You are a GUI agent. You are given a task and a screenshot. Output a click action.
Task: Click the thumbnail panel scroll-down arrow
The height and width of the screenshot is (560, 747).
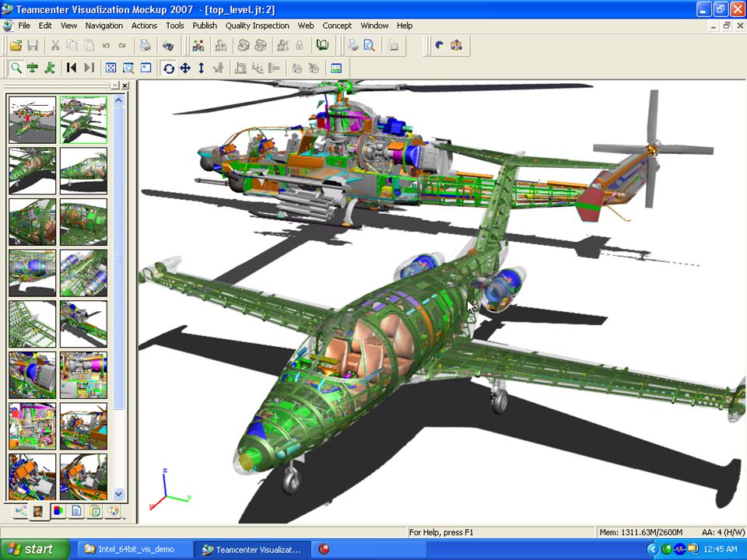coord(118,494)
